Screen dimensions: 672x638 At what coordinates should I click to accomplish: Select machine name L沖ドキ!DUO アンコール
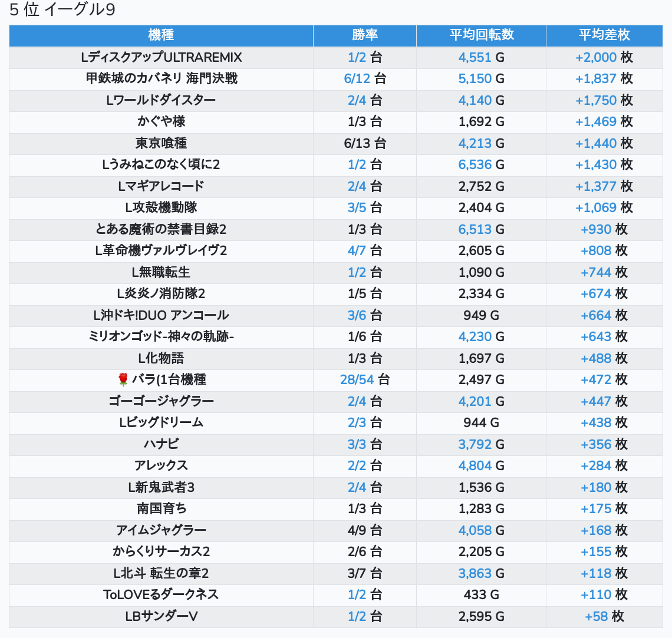(161, 315)
